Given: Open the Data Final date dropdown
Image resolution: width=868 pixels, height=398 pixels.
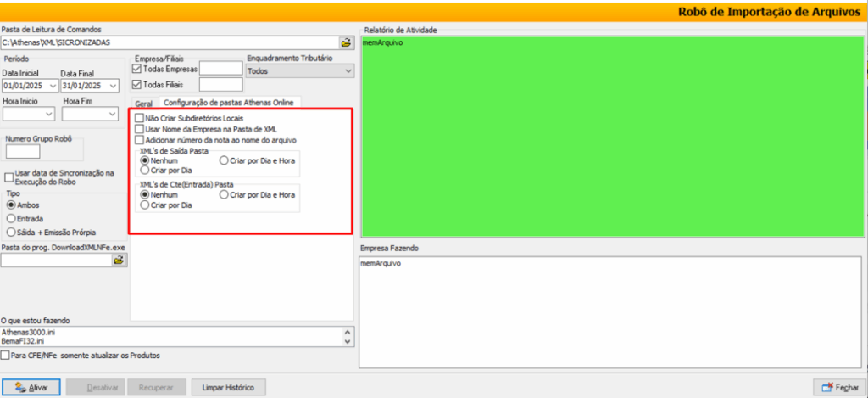Looking at the screenshot, I should point(112,86).
